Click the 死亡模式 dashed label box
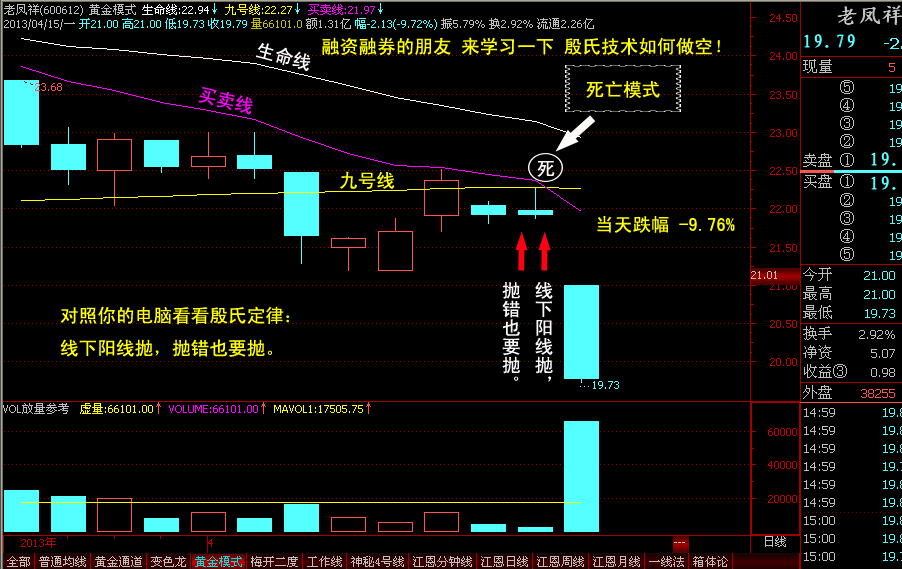Viewport: 902px width, 569px height. point(622,89)
